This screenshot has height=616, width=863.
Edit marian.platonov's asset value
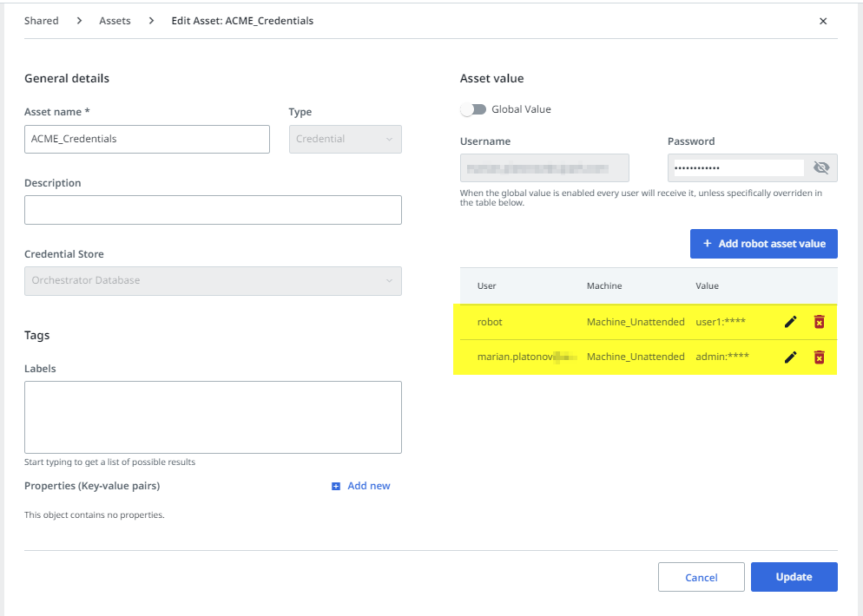pos(790,357)
